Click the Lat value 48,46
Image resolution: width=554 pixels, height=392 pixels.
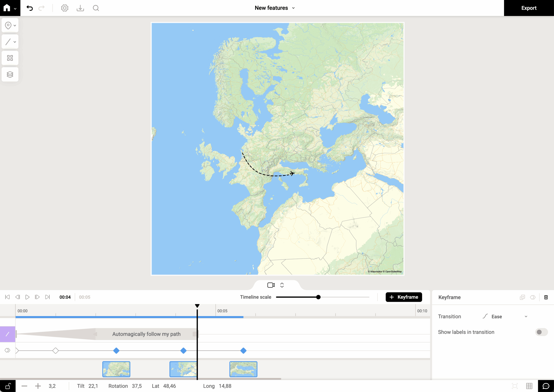(x=169, y=386)
